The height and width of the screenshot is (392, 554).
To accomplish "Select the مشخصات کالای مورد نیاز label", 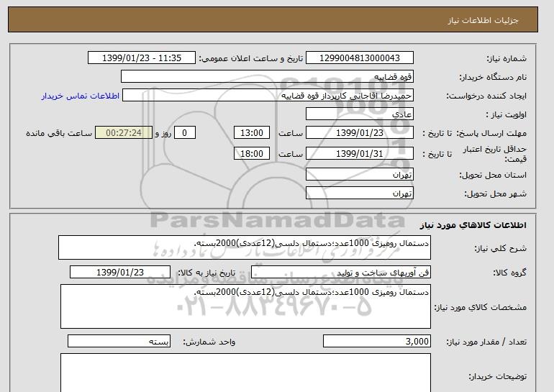I will click(x=481, y=307).
